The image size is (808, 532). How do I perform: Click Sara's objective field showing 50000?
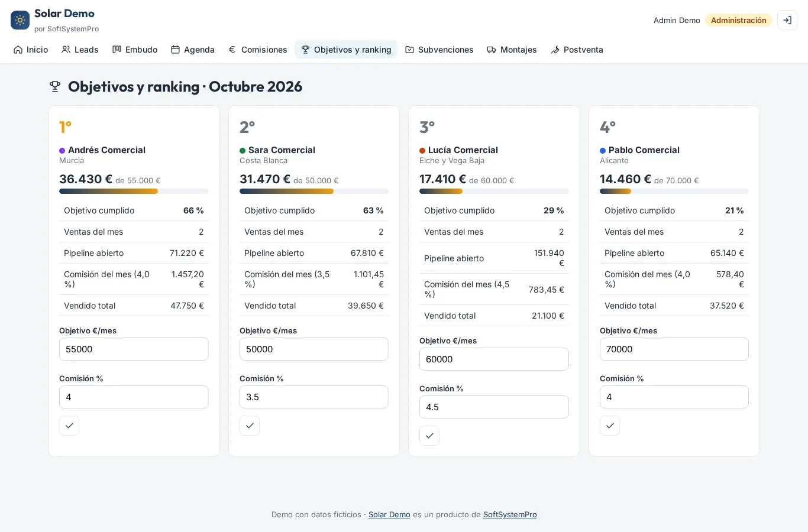tap(314, 349)
